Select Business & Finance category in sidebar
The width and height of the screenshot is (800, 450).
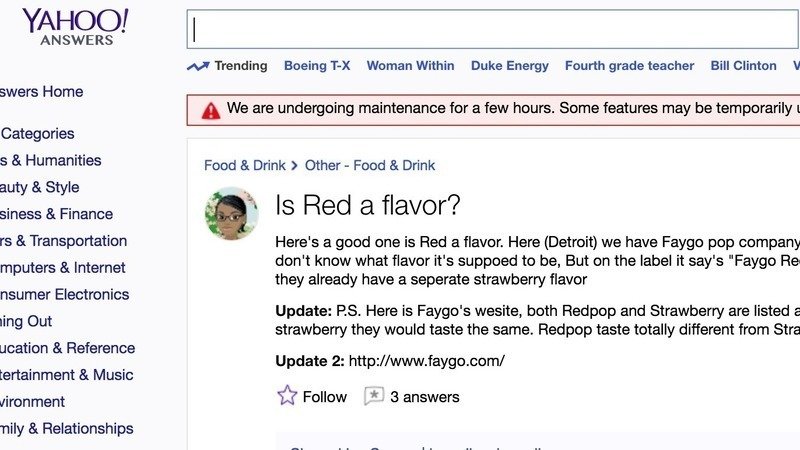click(56, 214)
